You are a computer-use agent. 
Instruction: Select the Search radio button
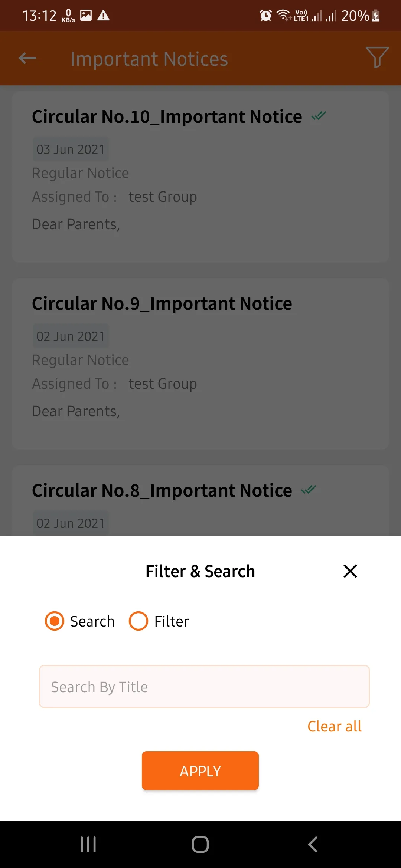pos(55,621)
